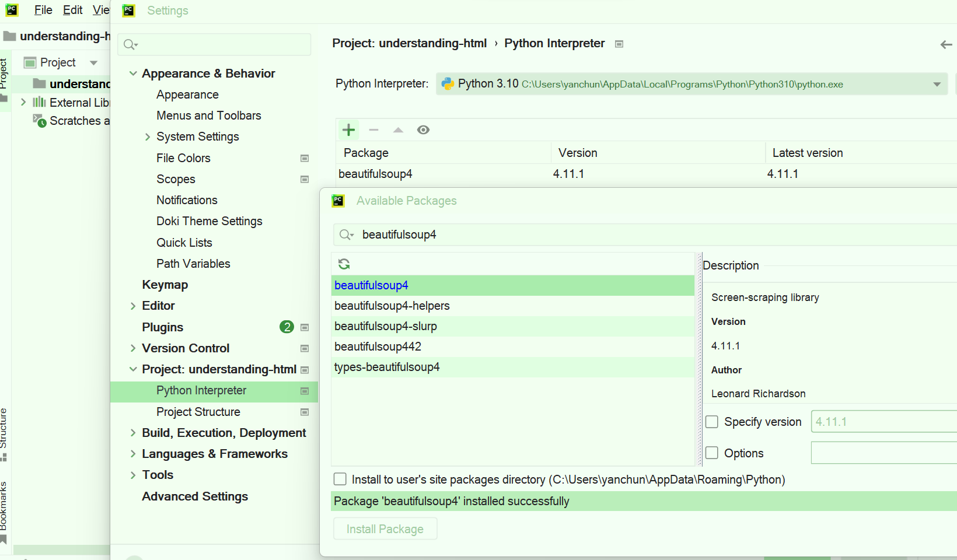Click the add package plus icon
Image resolution: width=957 pixels, height=560 pixels.
(x=348, y=129)
